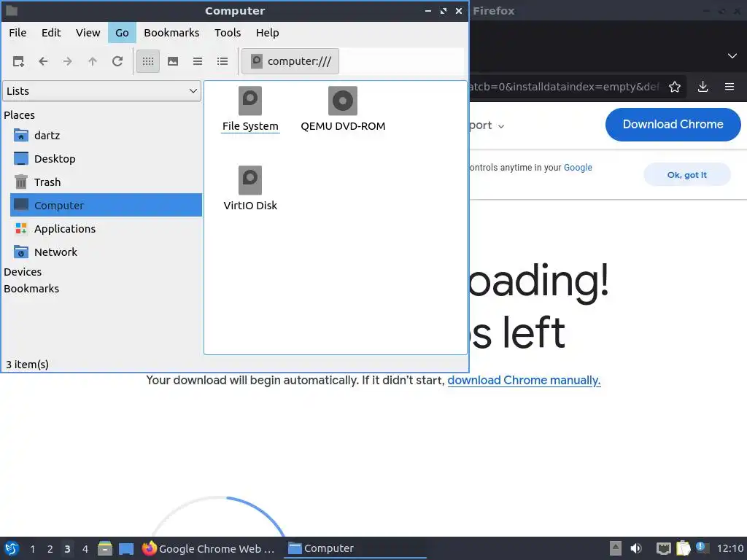Open the network status tray icon
Viewport: 747px width, 560px height.
click(x=663, y=548)
